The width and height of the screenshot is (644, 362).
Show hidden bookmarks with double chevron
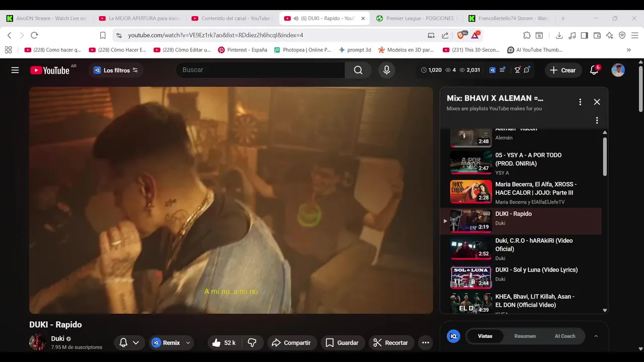click(x=629, y=50)
